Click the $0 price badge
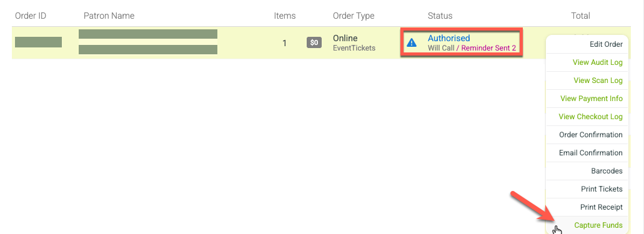 (314, 42)
